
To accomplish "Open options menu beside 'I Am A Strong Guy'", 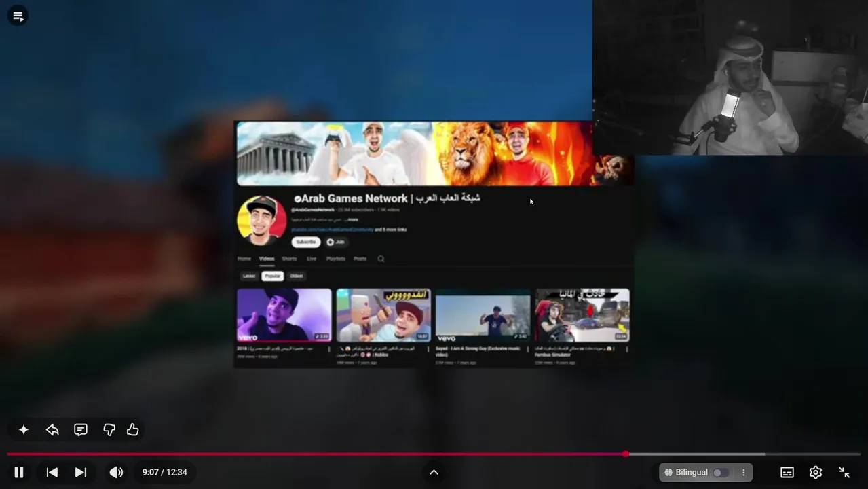I will coord(527,350).
